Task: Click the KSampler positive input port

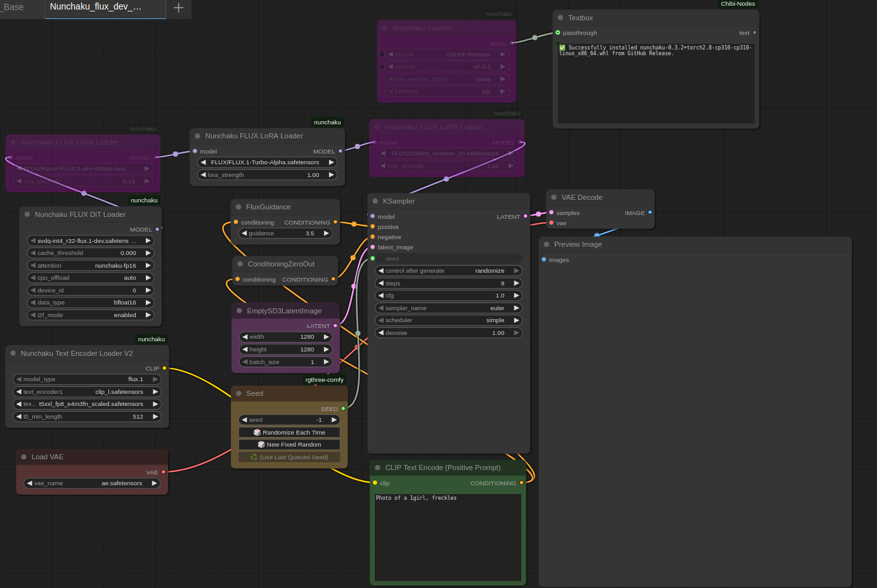Action: (x=372, y=226)
